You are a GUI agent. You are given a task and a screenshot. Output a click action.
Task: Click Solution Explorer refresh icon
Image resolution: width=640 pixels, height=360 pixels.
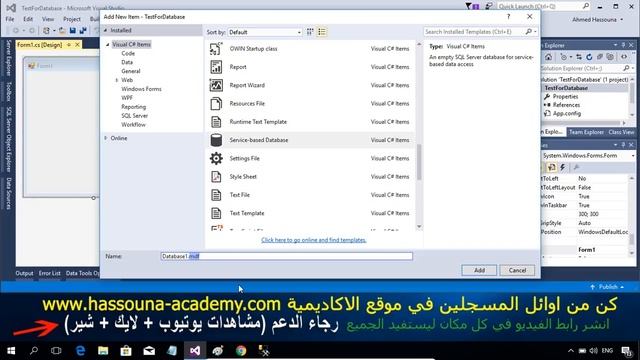589,57
